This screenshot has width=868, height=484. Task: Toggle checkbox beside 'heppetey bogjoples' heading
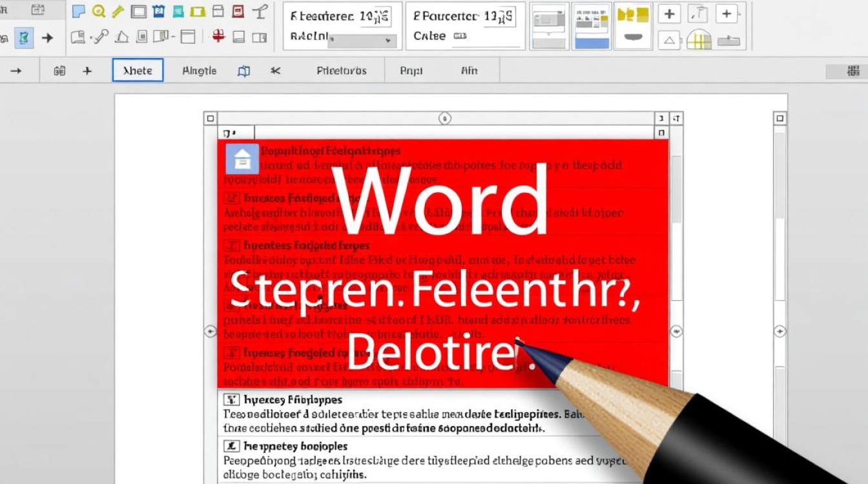pos(231,446)
